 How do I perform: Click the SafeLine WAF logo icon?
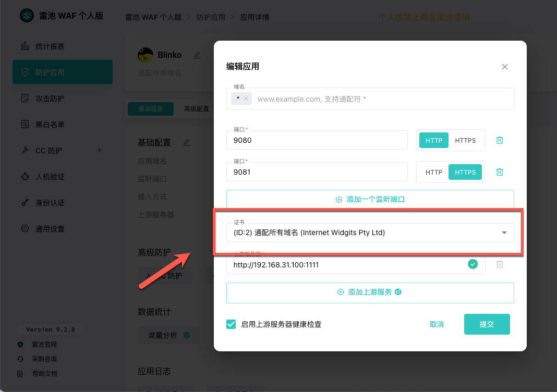27,16
